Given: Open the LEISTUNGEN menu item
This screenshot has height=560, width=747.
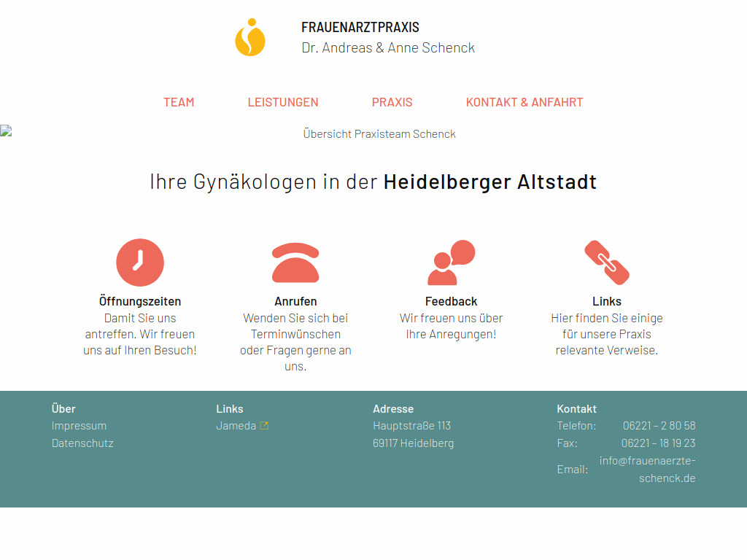Looking at the screenshot, I should tap(283, 102).
